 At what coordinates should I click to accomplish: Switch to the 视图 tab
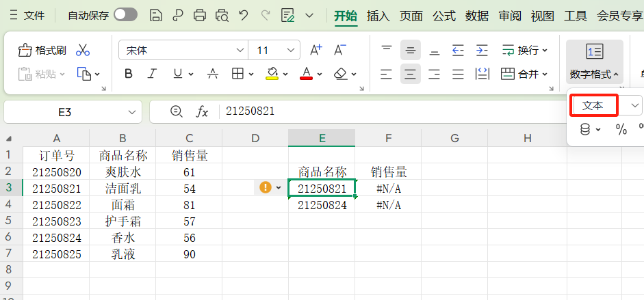543,16
